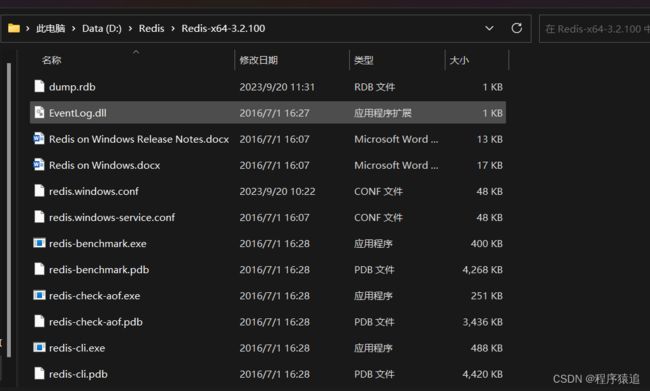Click the 17 KB size cell

pyautogui.click(x=490, y=165)
